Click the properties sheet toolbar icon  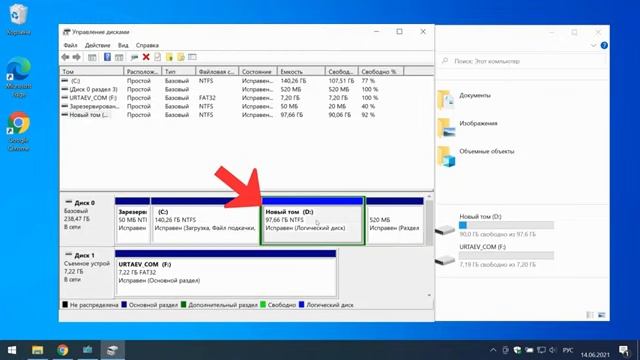tap(158, 57)
